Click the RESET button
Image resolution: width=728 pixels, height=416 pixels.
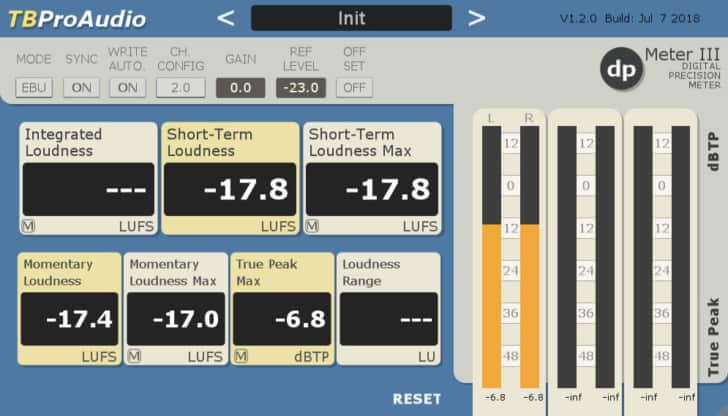pos(417,399)
